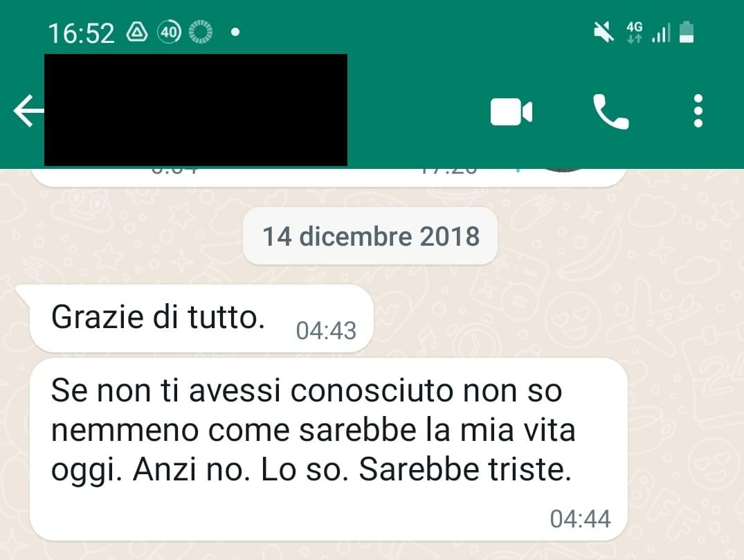Open the redacted contact name header
This screenshot has height=560, width=744.
tap(195, 110)
